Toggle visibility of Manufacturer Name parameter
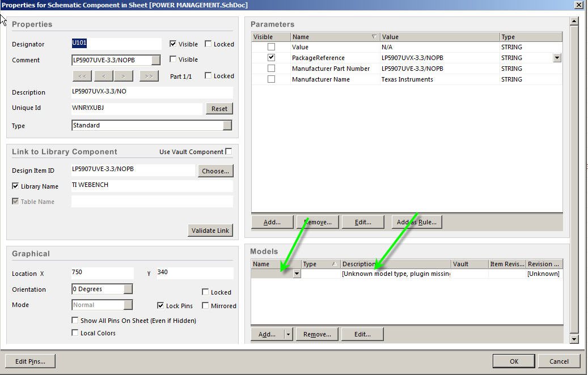 (x=271, y=79)
